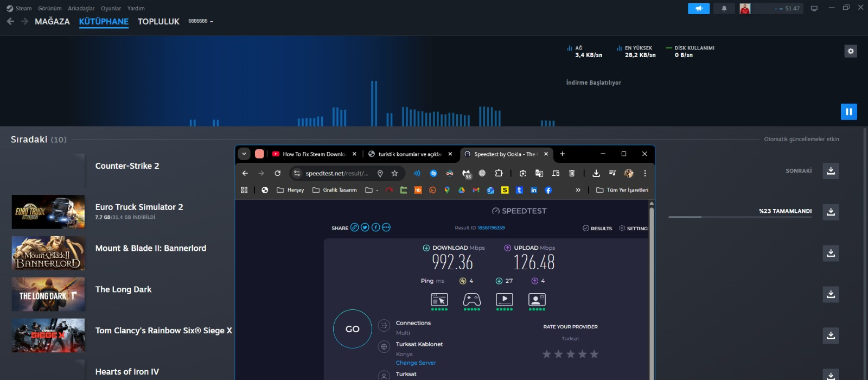Screen dimensions: 868x380
Task: Show more bookmarks with the chevron
Action: (x=578, y=190)
